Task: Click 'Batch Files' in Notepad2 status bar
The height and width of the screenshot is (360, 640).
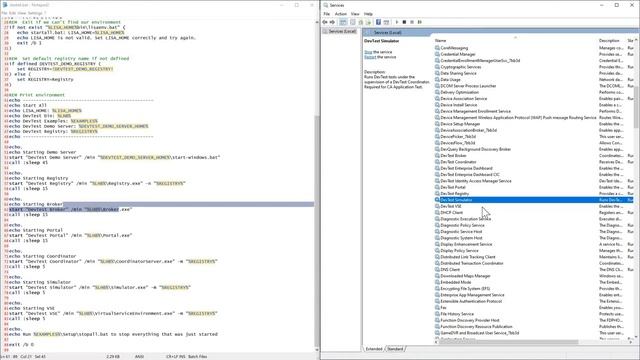Action: (x=198, y=357)
